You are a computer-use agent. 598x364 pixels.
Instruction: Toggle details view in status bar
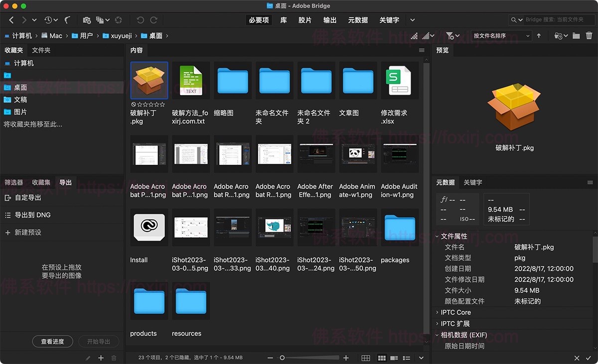tap(394, 358)
